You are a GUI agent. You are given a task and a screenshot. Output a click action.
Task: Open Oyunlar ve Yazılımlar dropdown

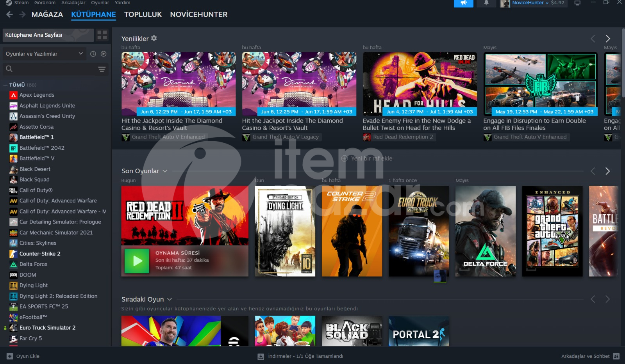(x=44, y=54)
